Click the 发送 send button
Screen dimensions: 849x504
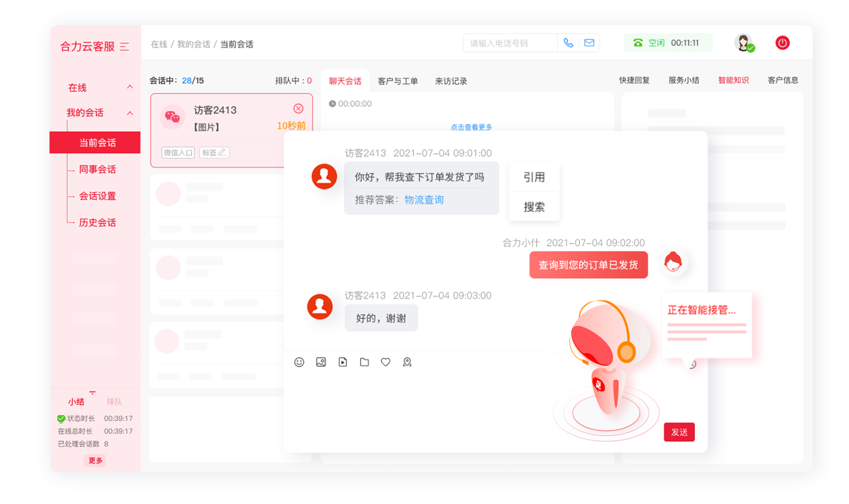pos(679,432)
